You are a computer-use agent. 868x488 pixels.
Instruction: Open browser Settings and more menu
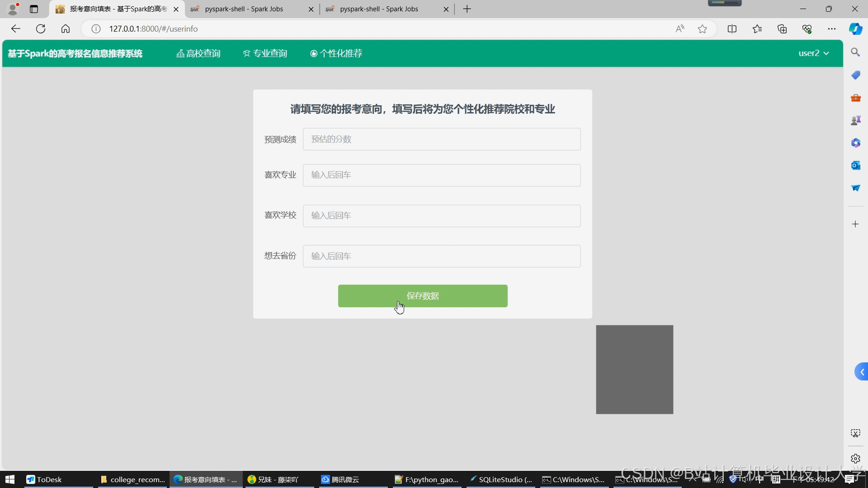[x=832, y=29]
